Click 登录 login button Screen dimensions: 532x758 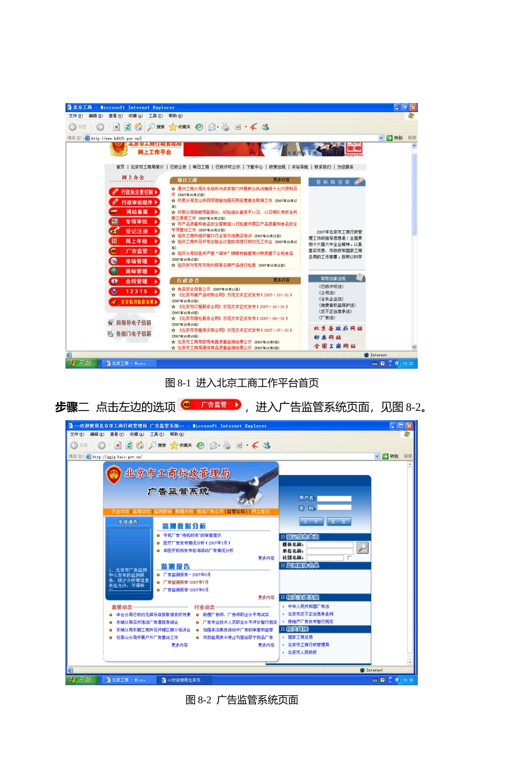pyautogui.click(x=311, y=522)
